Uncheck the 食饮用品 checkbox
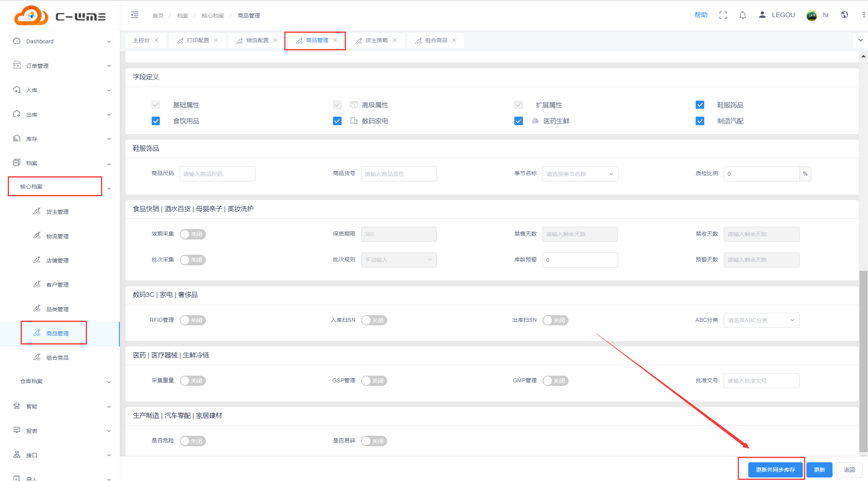This screenshot has height=481, width=868. tap(156, 121)
